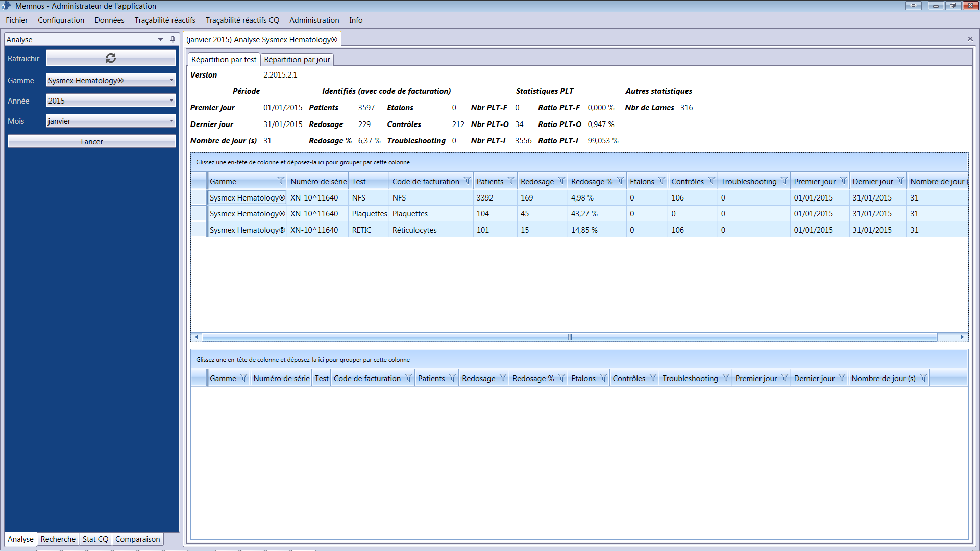This screenshot has width=980, height=551.
Task: Click the Réticulocytes cell
Action: click(431, 230)
